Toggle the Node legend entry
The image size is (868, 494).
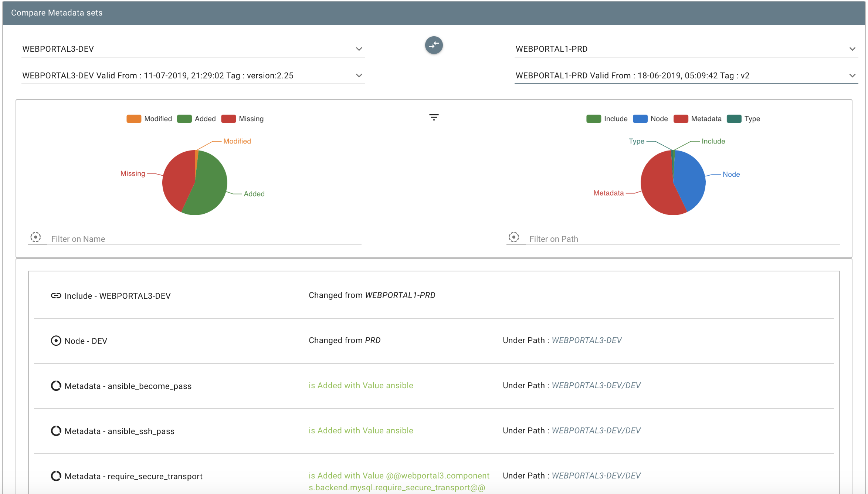(659, 119)
